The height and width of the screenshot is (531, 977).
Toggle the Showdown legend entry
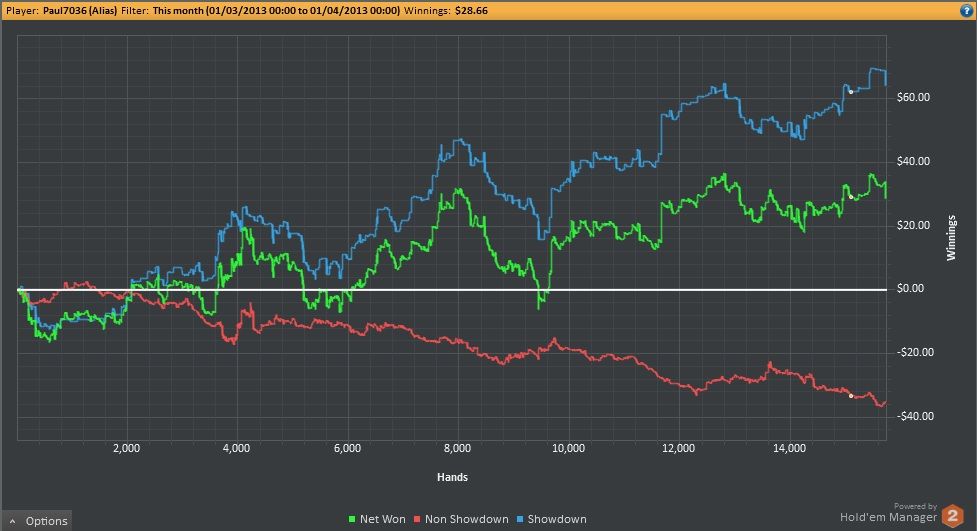click(x=551, y=519)
